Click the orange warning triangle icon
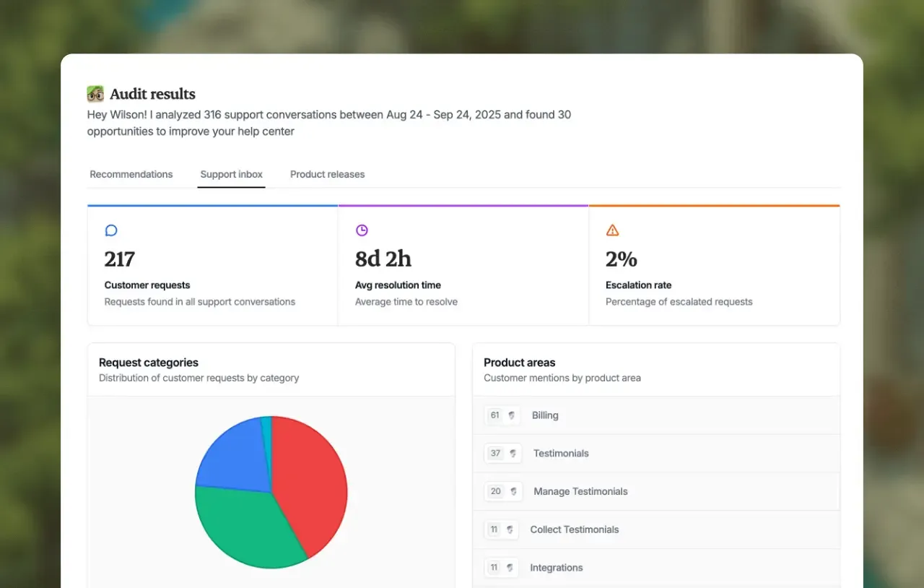Screen dimensions: 924x588 pyautogui.click(x=612, y=230)
